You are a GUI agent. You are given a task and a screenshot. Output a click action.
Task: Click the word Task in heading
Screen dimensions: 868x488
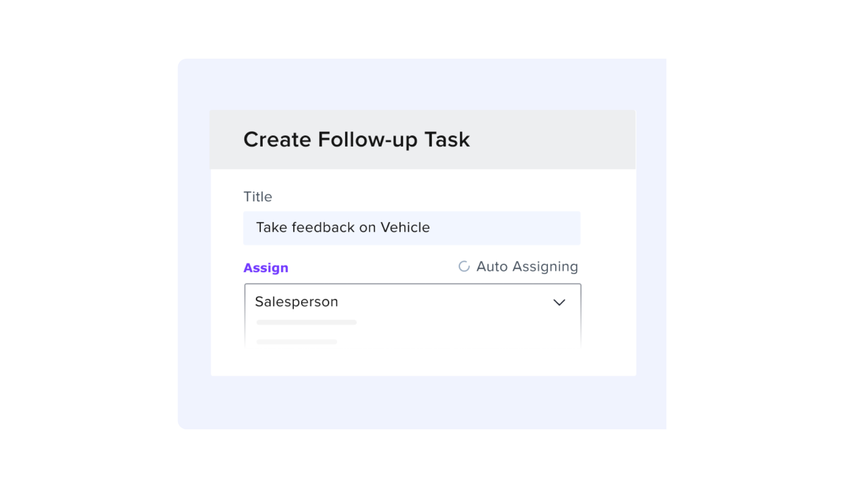447,139
